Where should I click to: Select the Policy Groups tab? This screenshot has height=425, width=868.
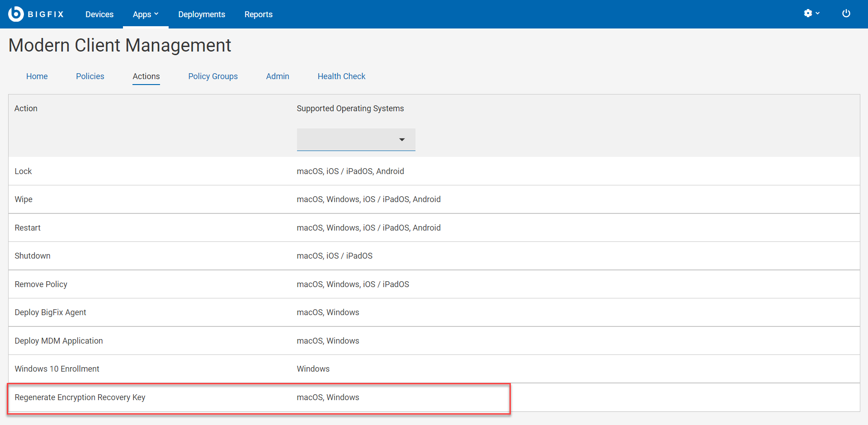pos(213,76)
